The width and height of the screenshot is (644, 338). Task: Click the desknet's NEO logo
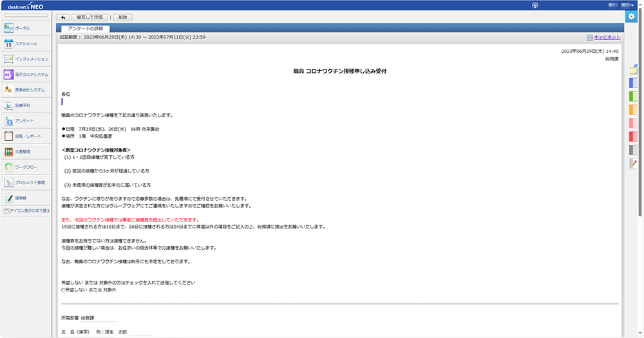tap(26, 6)
